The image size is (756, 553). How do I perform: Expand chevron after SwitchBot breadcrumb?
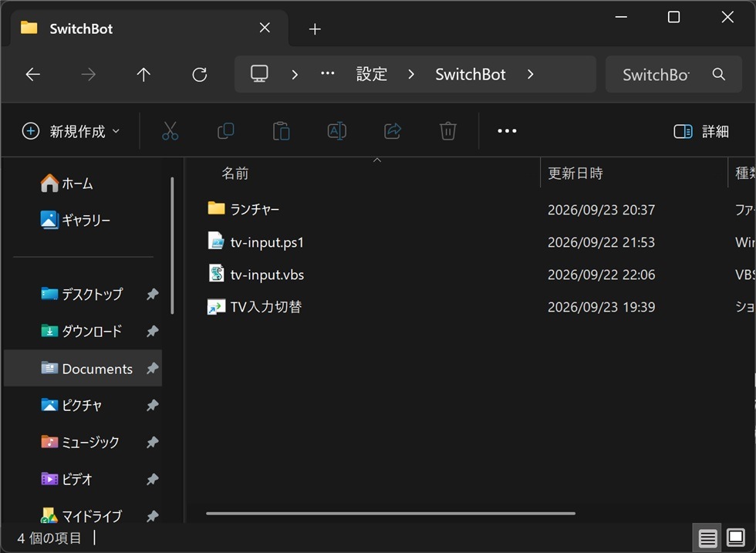click(531, 74)
